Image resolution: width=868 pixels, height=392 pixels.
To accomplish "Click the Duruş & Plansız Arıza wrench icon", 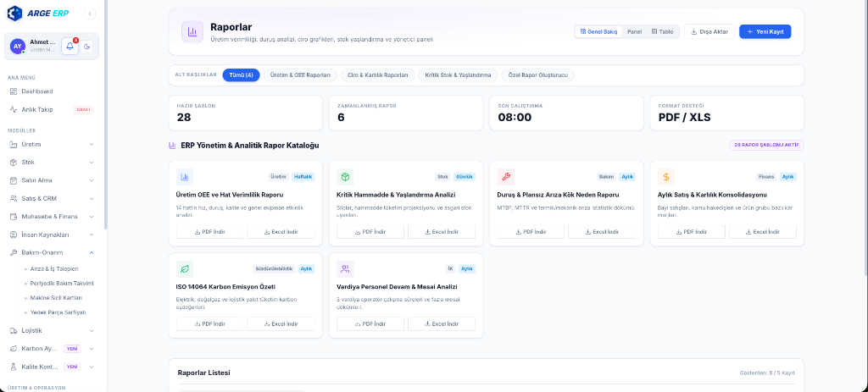I will click(x=506, y=177).
